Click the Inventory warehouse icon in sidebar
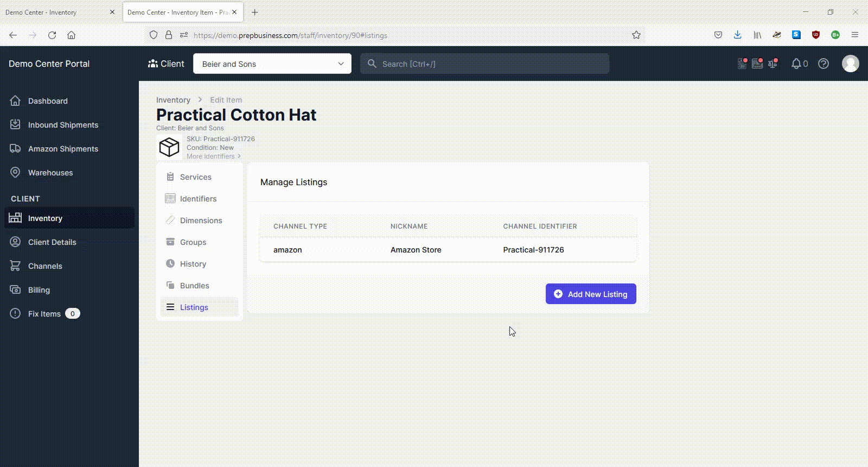 click(15, 218)
